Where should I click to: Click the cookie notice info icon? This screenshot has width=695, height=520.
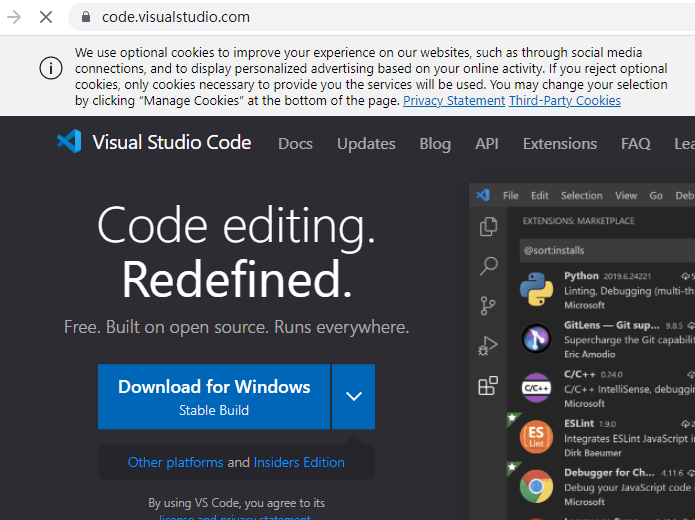tap(51, 68)
